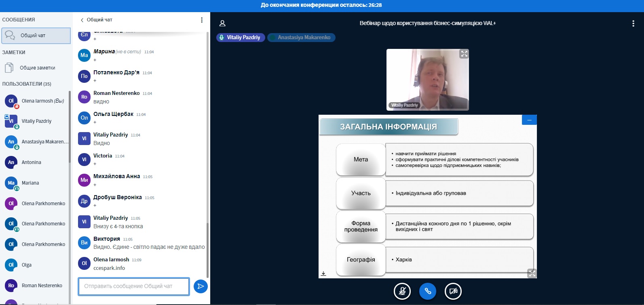Click the Форма проведення box on the slide
The width and height of the screenshot is (644, 305).
361,227
